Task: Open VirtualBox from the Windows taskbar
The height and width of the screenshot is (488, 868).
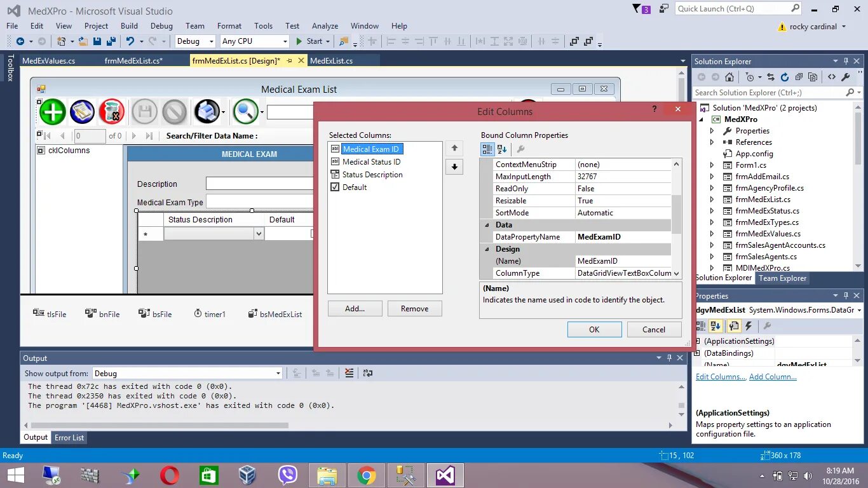Action: pos(247,475)
